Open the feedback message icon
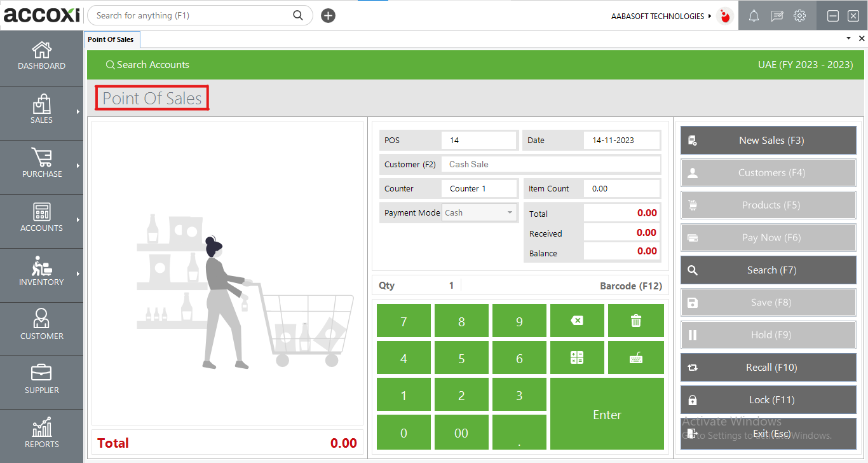Viewport: 868px width, 463px height. [776, 15]
